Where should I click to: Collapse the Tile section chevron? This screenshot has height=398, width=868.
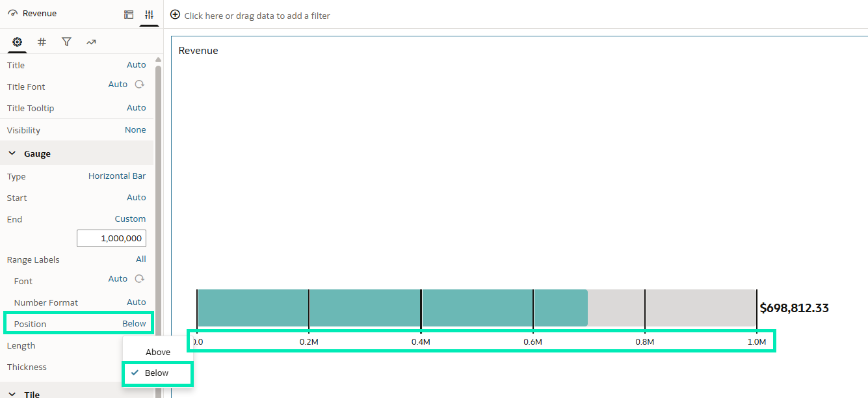[12, 394]
